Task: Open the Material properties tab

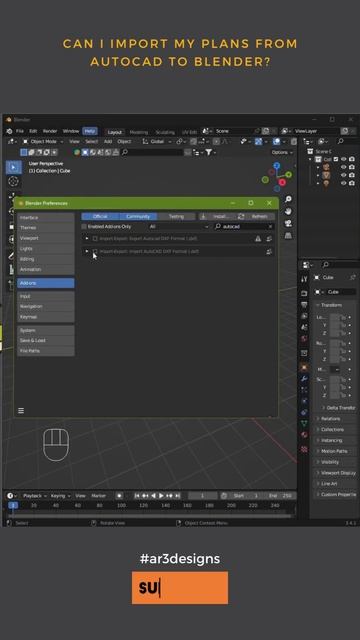Action: pos(304,435)
